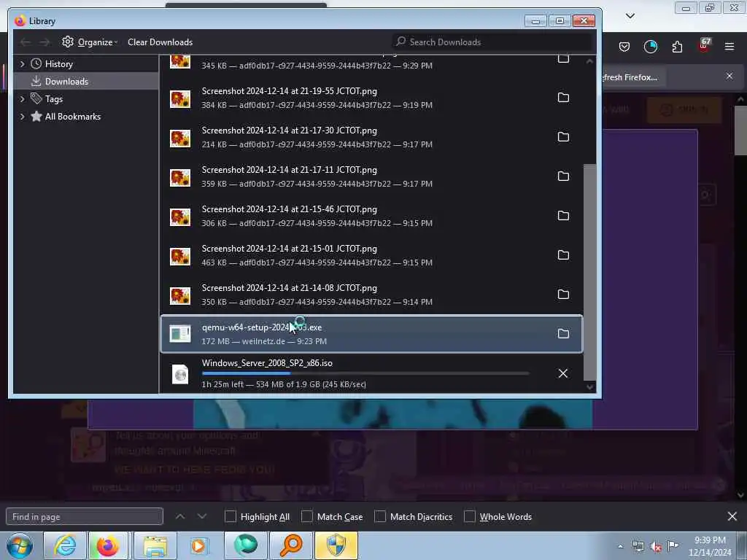Screen dimensions: 747x560
Task: Click the page scrollbar thumb in Firefox
Action: [740, 131]
